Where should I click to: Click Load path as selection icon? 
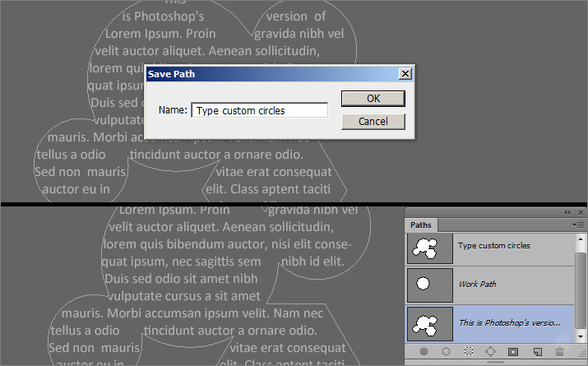tap(469, 351)
